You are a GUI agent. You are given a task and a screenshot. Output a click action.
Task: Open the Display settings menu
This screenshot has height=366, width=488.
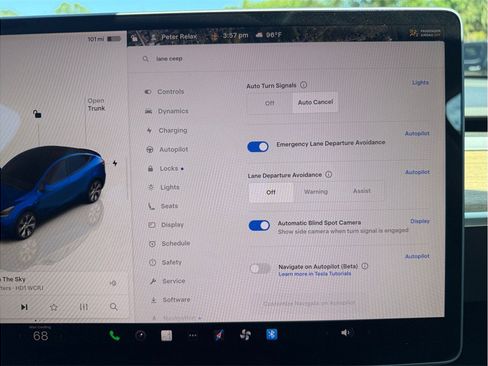[x=166, y=225]
